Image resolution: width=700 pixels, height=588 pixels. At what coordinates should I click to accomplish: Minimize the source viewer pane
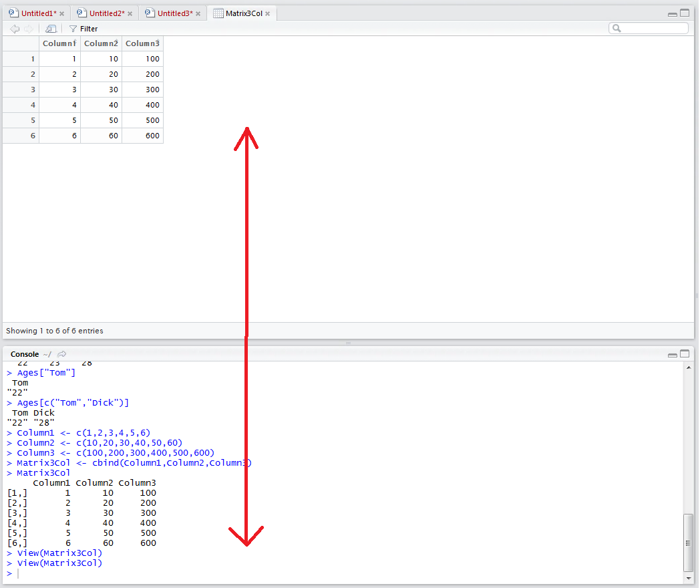pos(673,14)
